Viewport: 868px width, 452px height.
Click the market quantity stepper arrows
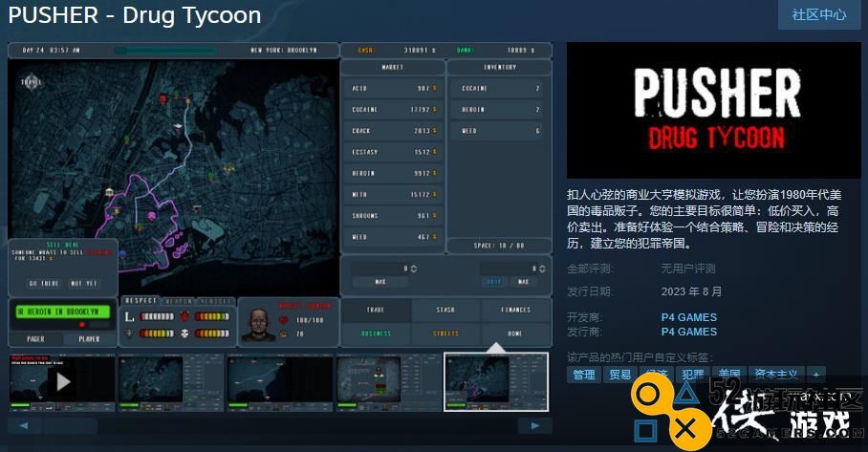coord(414,269)
